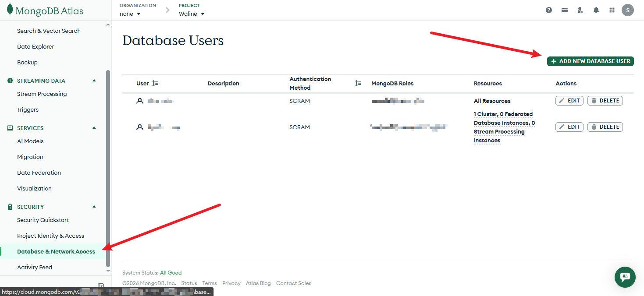This screenshot has height=296, width=644.
Task: Select Database & Network Access in sidebar
Action: [x=56, y=251]
